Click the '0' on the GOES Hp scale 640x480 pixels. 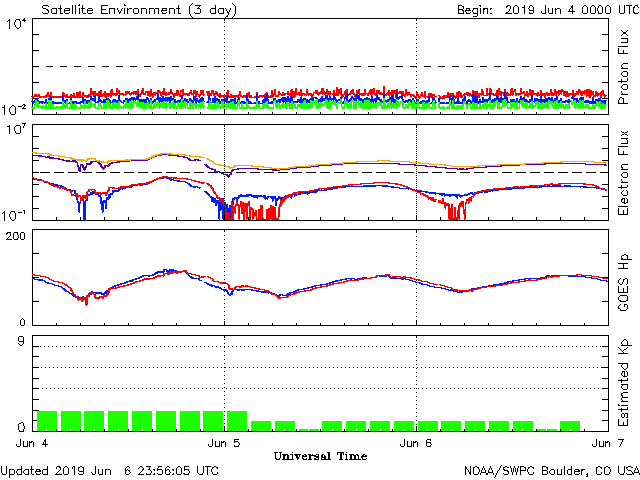click(x=22, y=322)
